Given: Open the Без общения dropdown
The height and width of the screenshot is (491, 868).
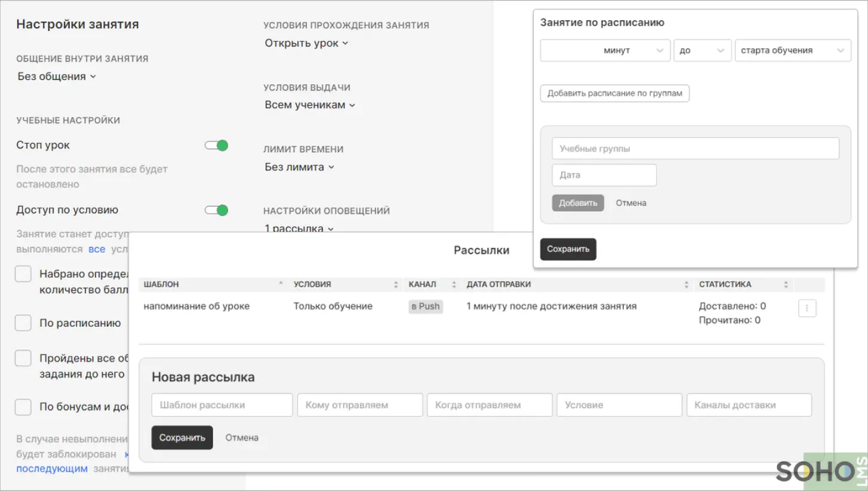Looking at the screenshot, I should [57, 76].
